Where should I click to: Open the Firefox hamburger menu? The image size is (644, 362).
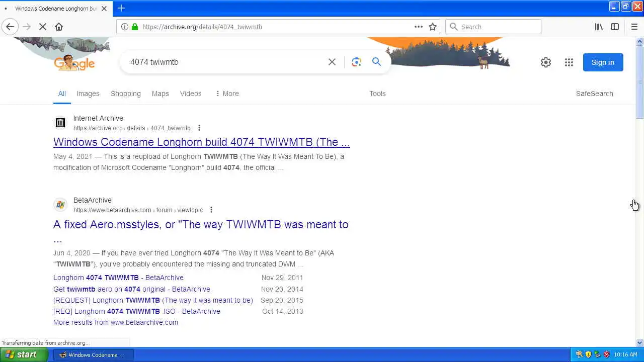(x=634, y=27)
